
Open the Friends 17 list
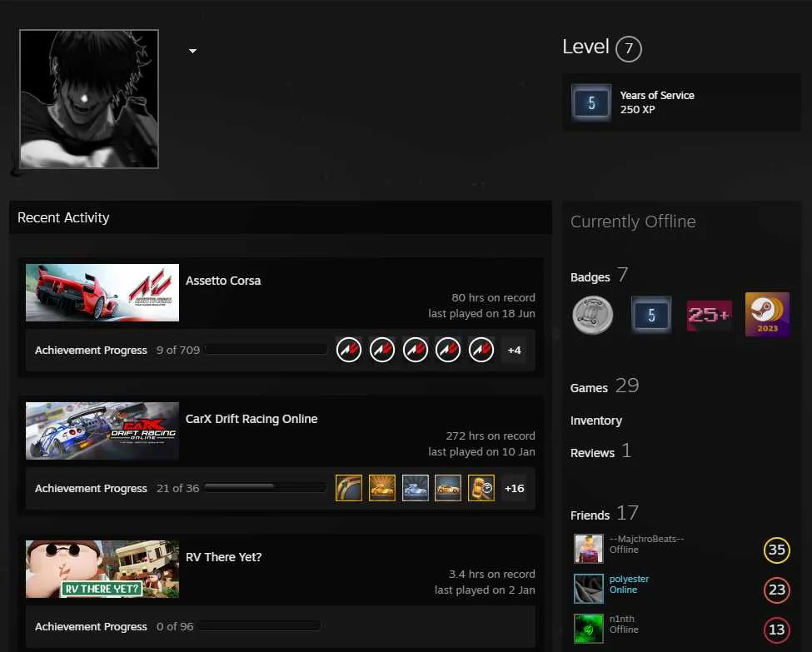pos(605,514)
